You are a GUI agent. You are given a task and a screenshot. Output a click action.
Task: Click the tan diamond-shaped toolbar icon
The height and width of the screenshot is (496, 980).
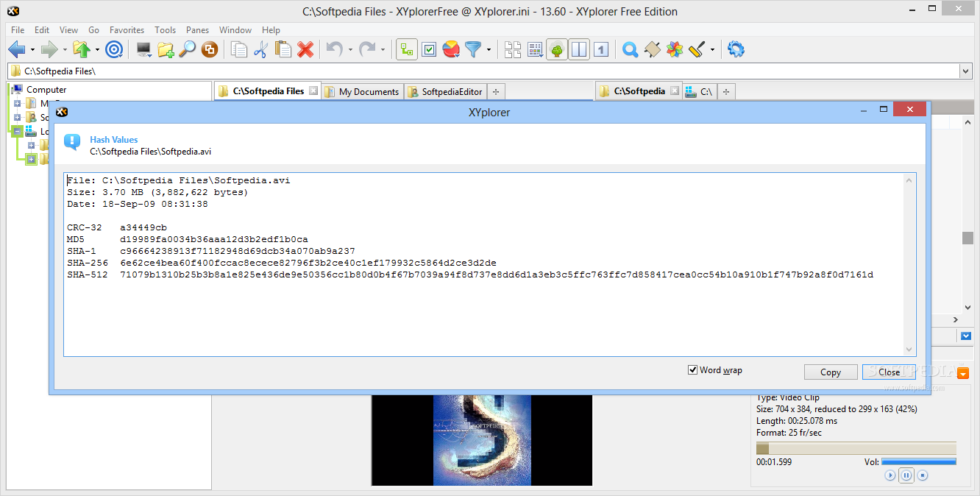(x=652, y=49)
